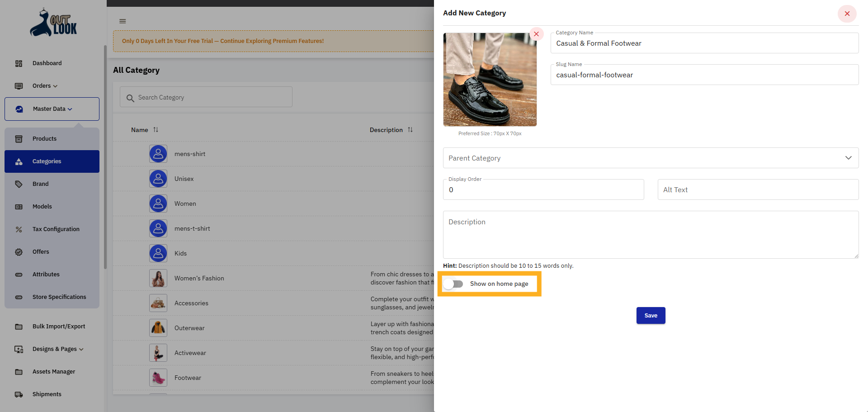Open Shipments using the truck icon
Viewport: 868px width, 412px height.
tap(19, 394)
